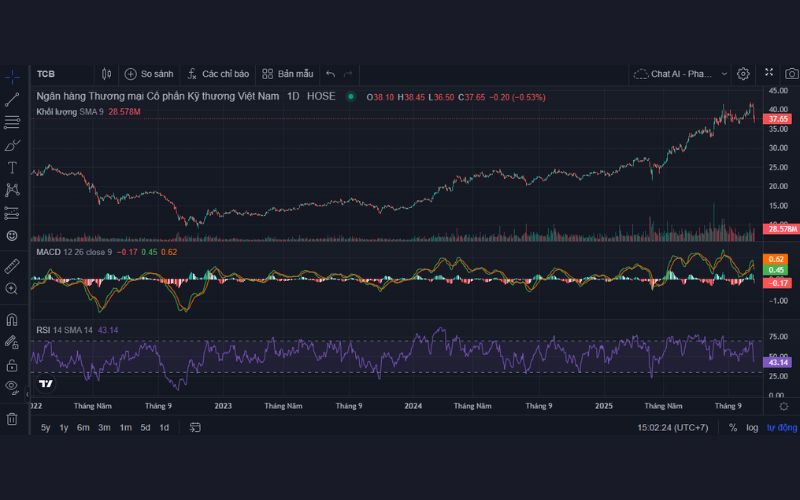Toggle log scale at bottom right
This screenshot has width=800, height=500.
pyautogui.click(x=752, y=428)
